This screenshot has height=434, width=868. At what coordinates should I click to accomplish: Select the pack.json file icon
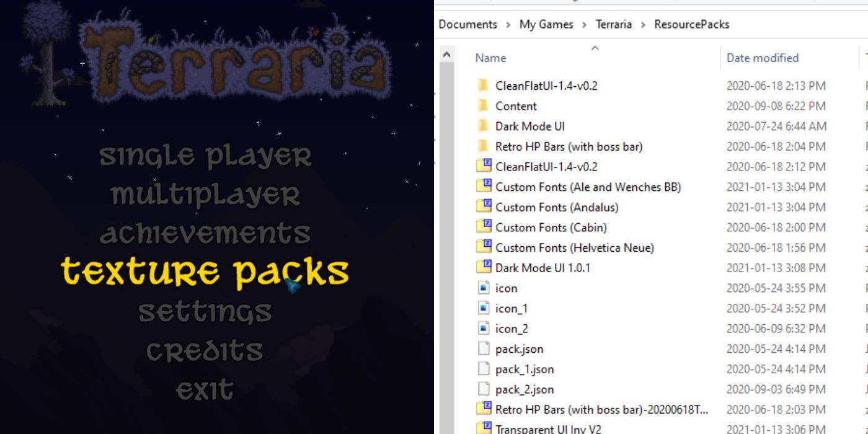coord(484,348)
